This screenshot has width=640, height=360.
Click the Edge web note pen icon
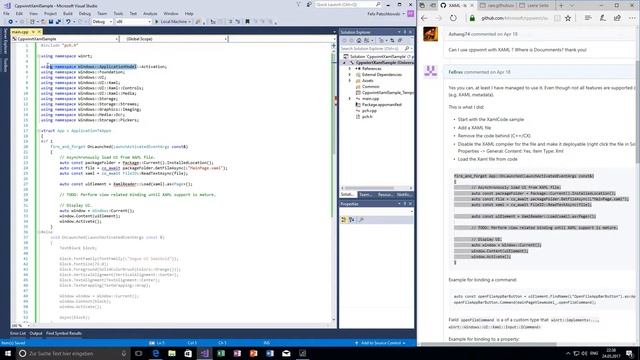tap(602, 18)
